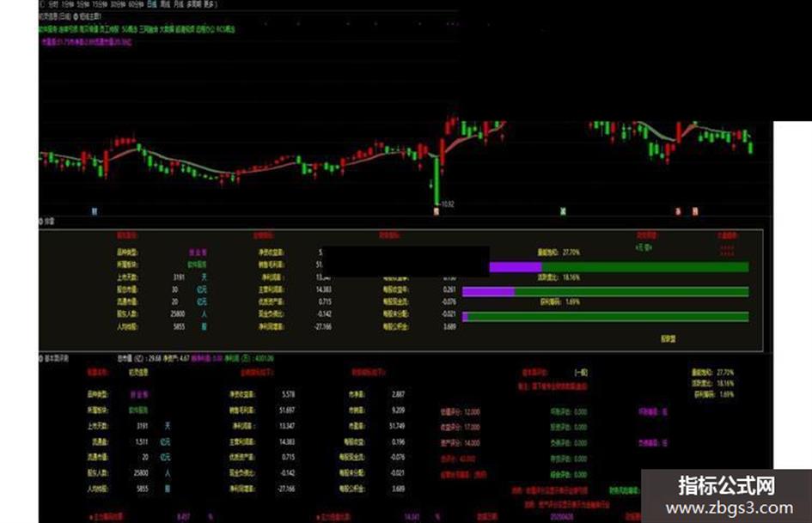The image size is (812, 523).
Task: Click the 17.000 score value
Action: (x=472, y=428)
